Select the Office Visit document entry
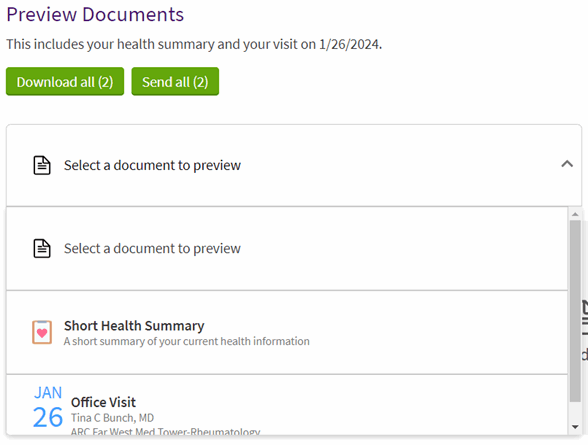This screenshot has width=588, height=445. click(287, 405)
